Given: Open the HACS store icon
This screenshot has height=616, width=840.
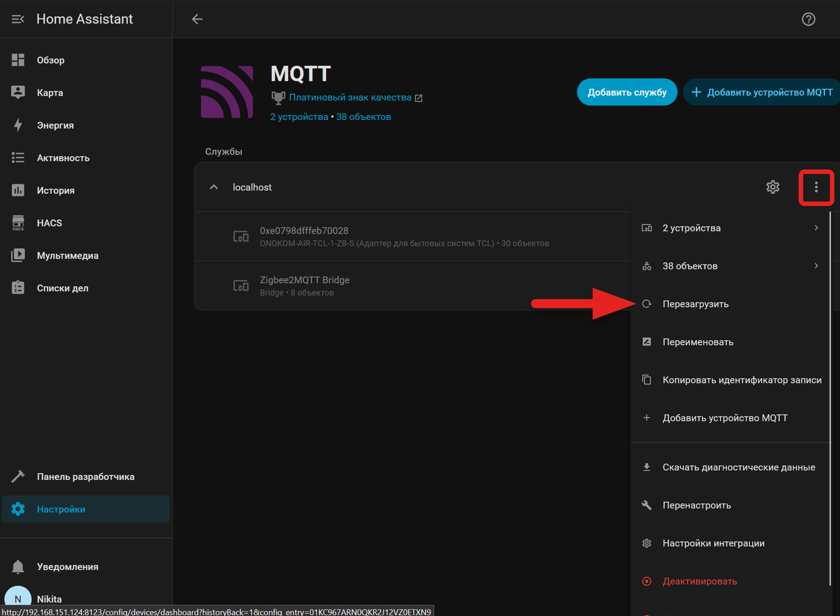Looking at the screenshot, I should tap(18, 223).
